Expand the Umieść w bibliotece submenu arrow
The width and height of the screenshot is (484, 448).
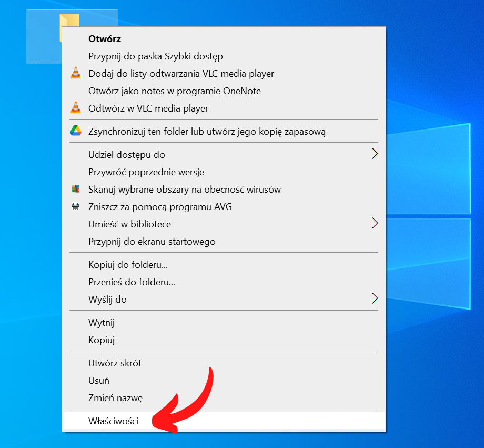tap(375, 223)
